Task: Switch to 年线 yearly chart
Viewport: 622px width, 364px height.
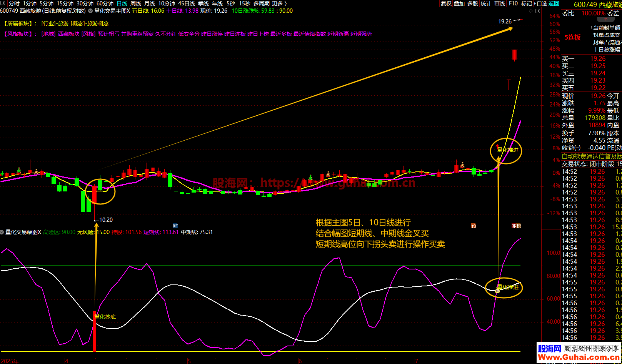Action: [x=217, y=3]
